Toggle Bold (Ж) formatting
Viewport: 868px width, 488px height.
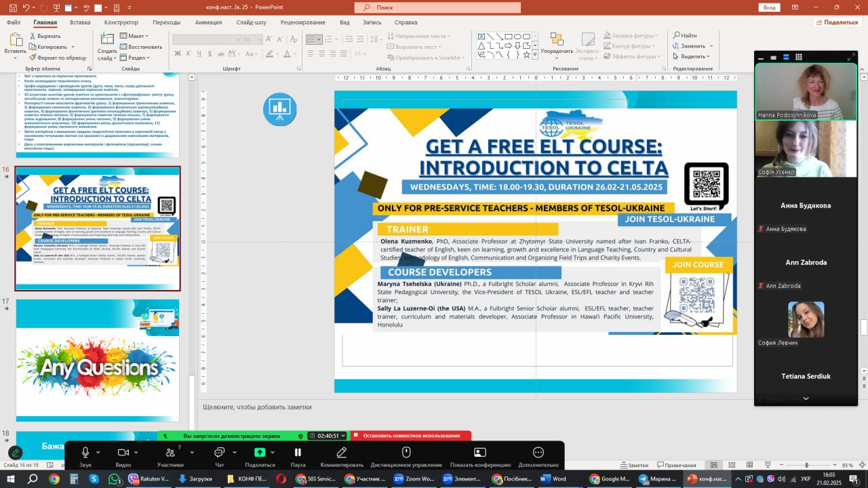click(178, 54)
